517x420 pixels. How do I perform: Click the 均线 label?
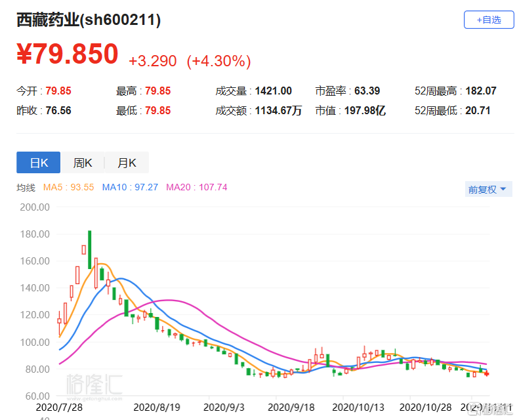click(x=26, y=188)
